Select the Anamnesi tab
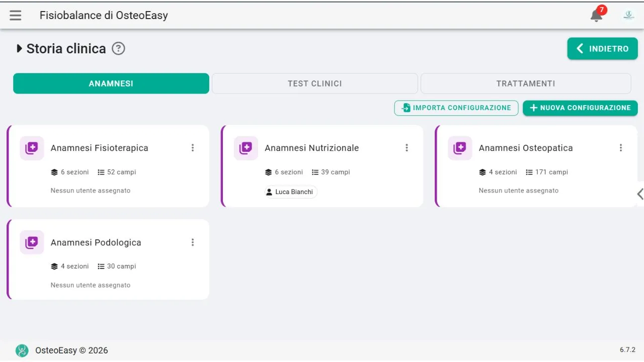 [111, 83]
